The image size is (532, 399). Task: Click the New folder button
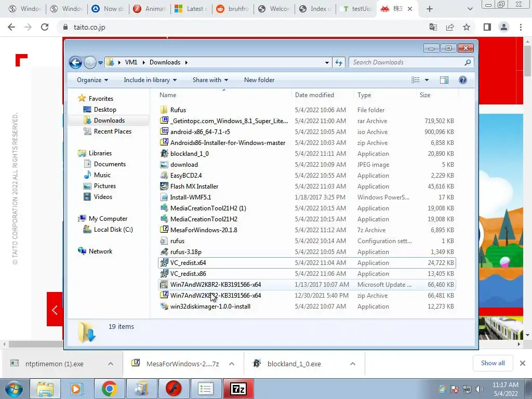[x=259, y=80]
